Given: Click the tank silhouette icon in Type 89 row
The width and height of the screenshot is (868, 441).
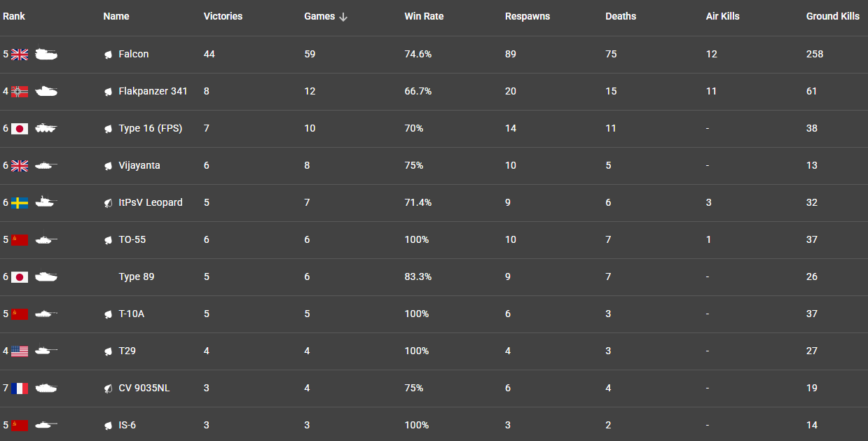Looking at the screenshot, I should [46, 277].
